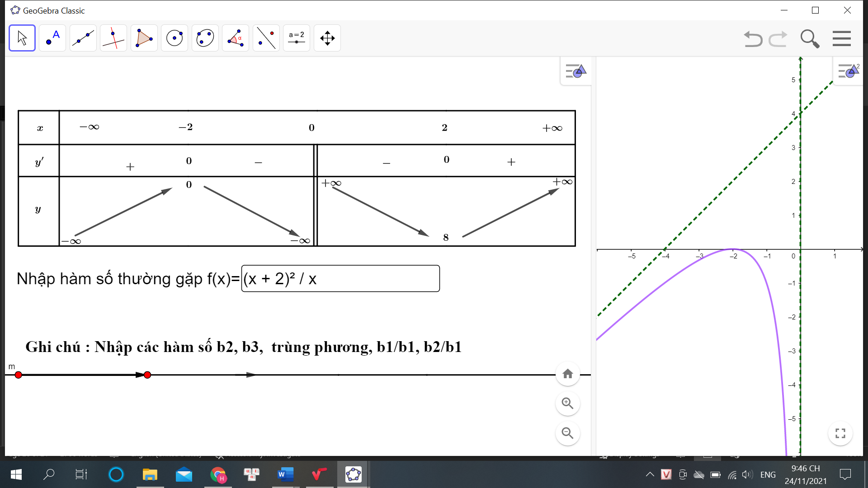Toggle Graphics 2 view style bar
The image size is (868, 488).
[x=848, y=71]
